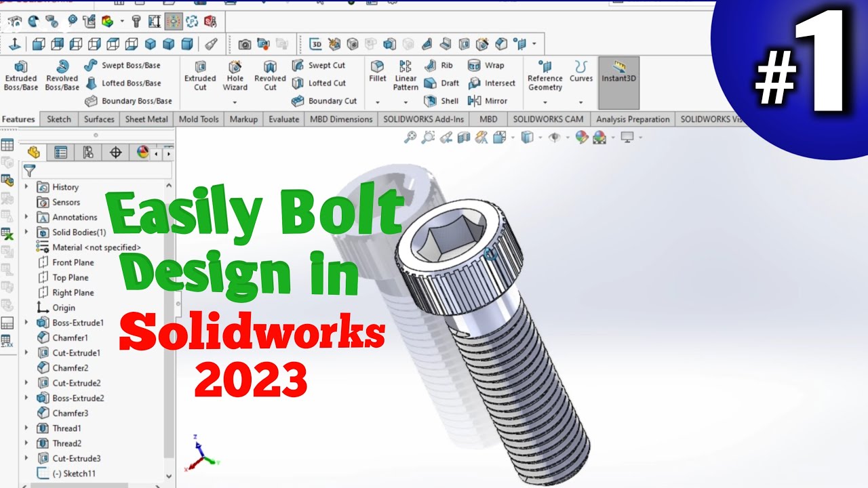Open the Hole Wizard tool
The height and width of the screenshot is (488, 868).
pos(235,75)
